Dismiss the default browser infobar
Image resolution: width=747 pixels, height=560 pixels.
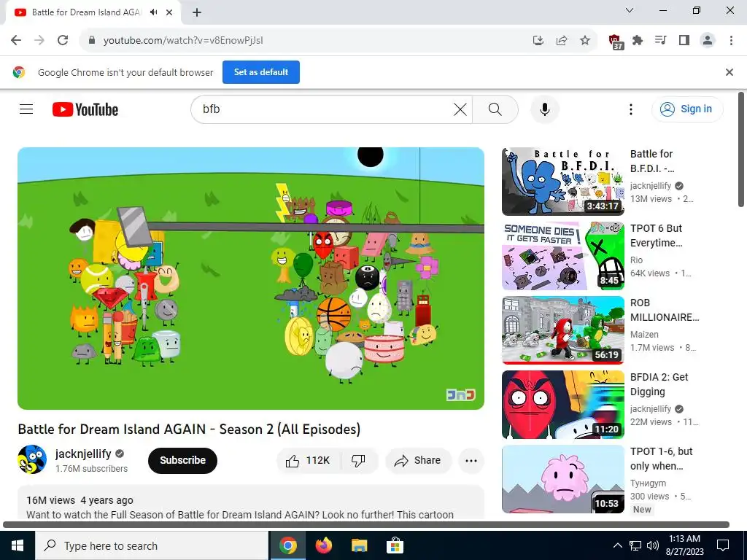point(729,72)
